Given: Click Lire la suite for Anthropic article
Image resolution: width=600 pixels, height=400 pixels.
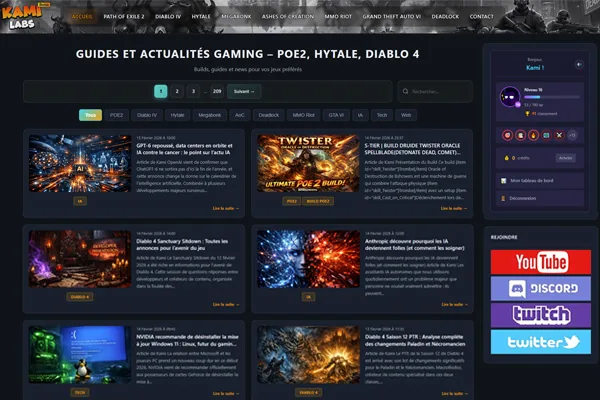Looking at the screenshot, I should (455, 305).
